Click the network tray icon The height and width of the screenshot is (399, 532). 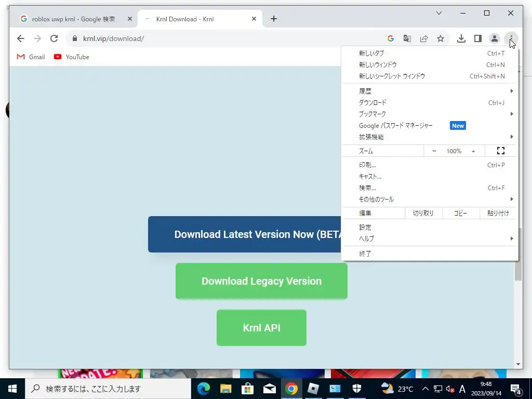click(437, 389)
